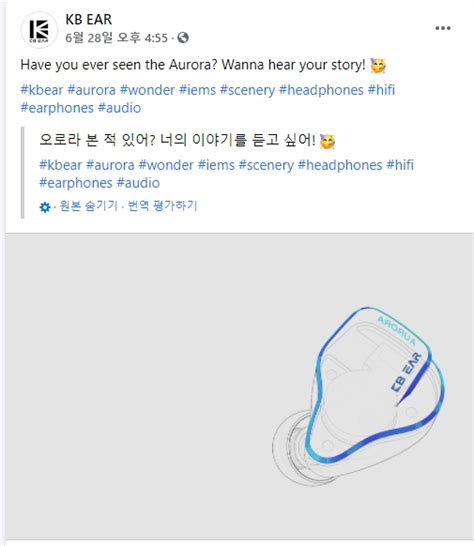Viewport: 474px width, 546px height.
Task: Hide the original text via 원본 숨기기
Action: point(88,206)
